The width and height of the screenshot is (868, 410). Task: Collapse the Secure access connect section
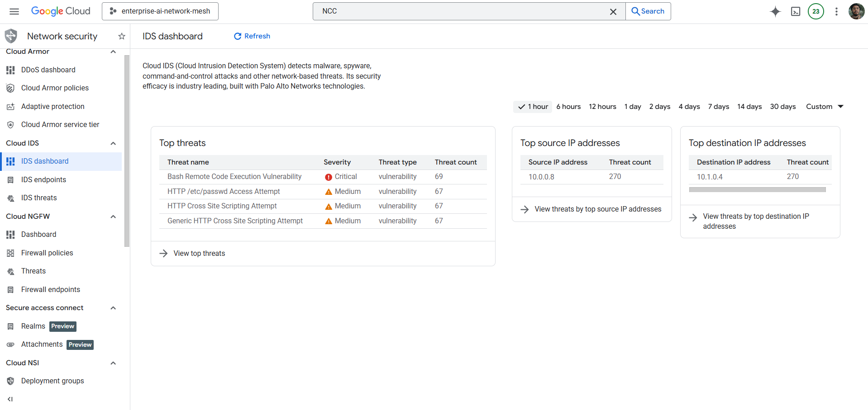coord(113,308)
